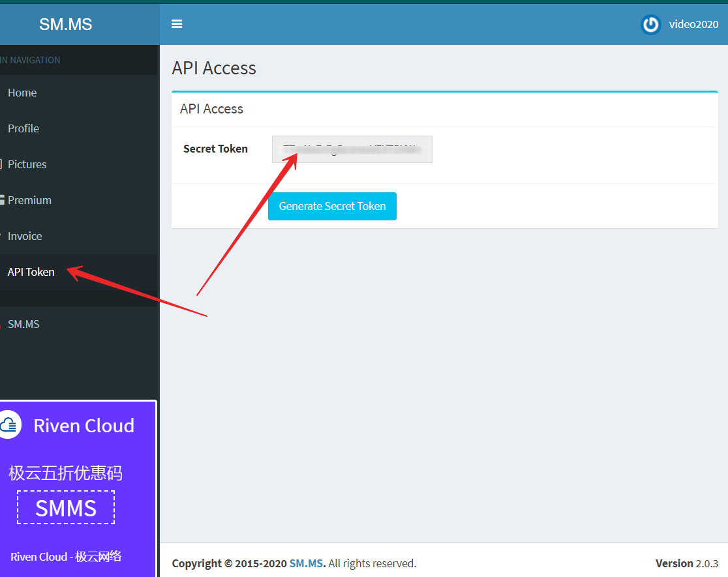Select Premium in the sidebar

(x=29, y=200)
